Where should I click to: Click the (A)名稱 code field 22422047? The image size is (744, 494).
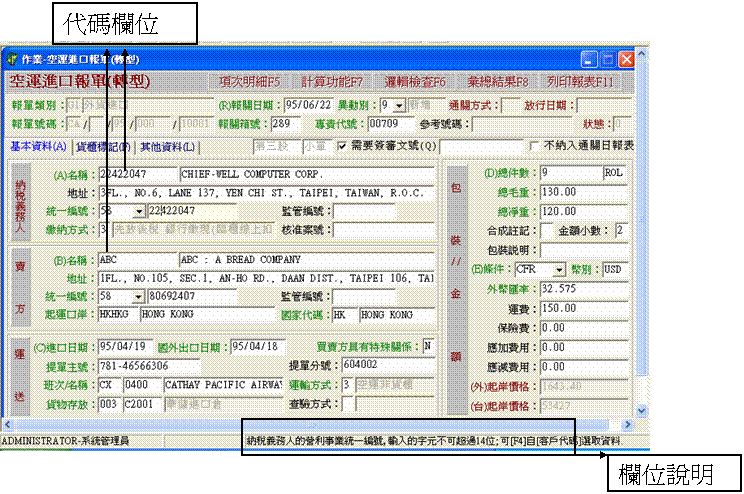(138, 174)
